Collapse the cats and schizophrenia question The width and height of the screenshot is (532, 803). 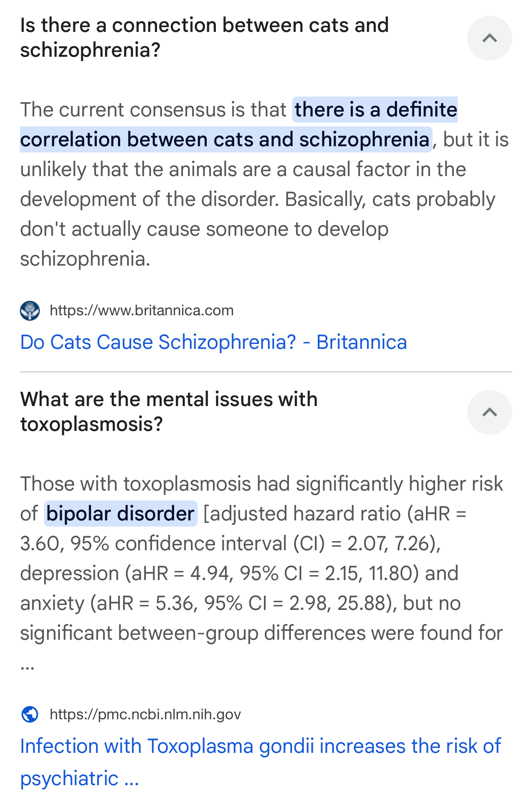pos(489,38)
